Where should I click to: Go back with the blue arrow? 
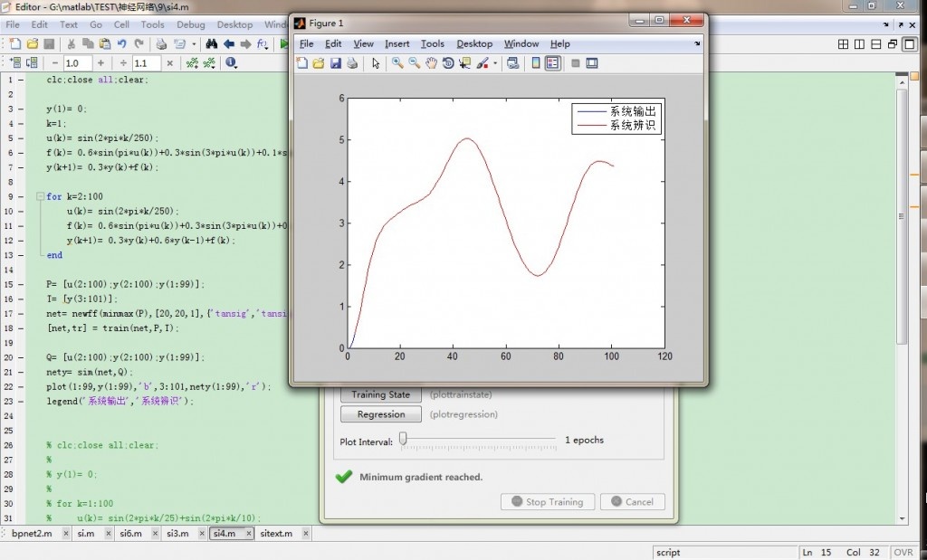click(x=229, y=43)
